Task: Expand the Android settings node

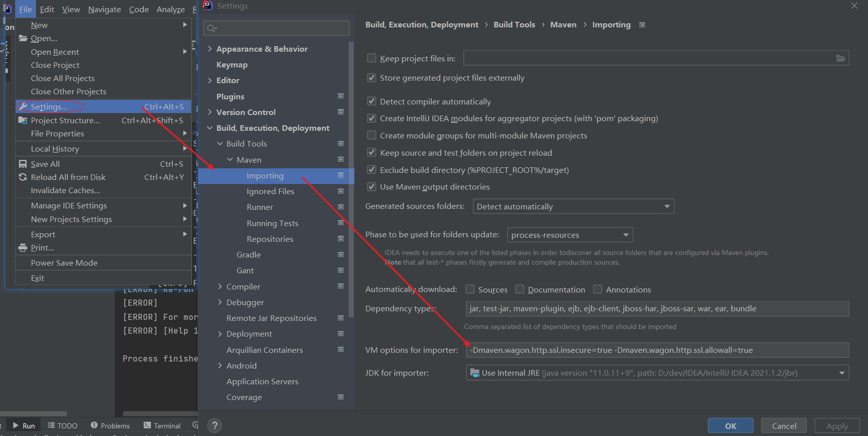Action: pyautogui.click(x=220, y=366)
